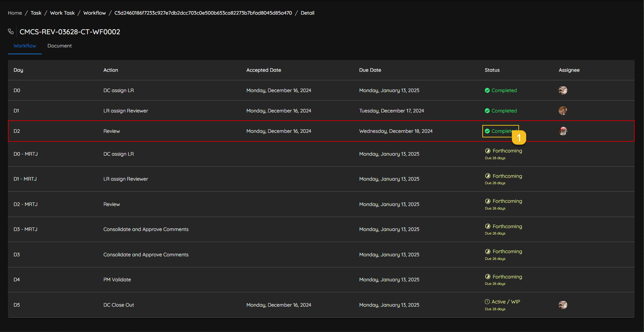Click the D1 row assignee avatar

563,111
